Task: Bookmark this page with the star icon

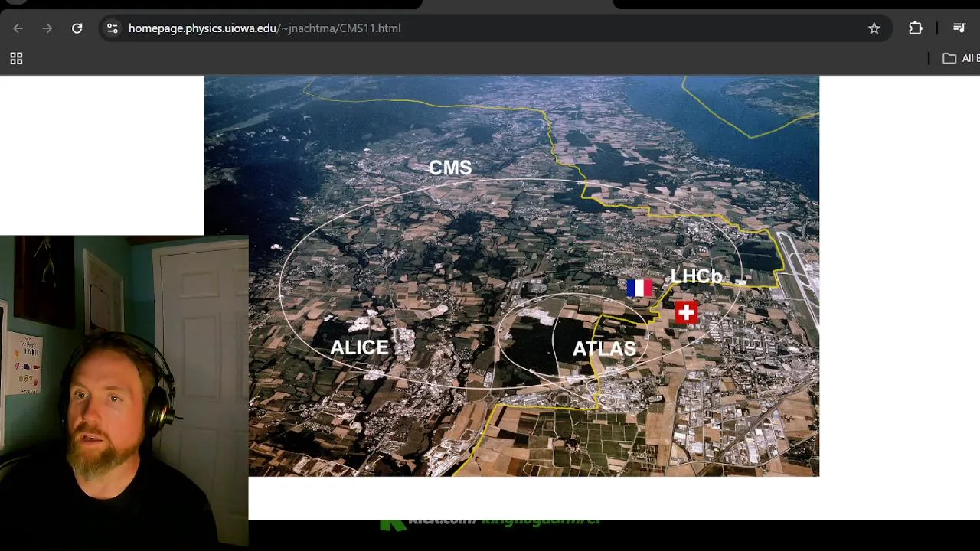Action: pos(874,28)
